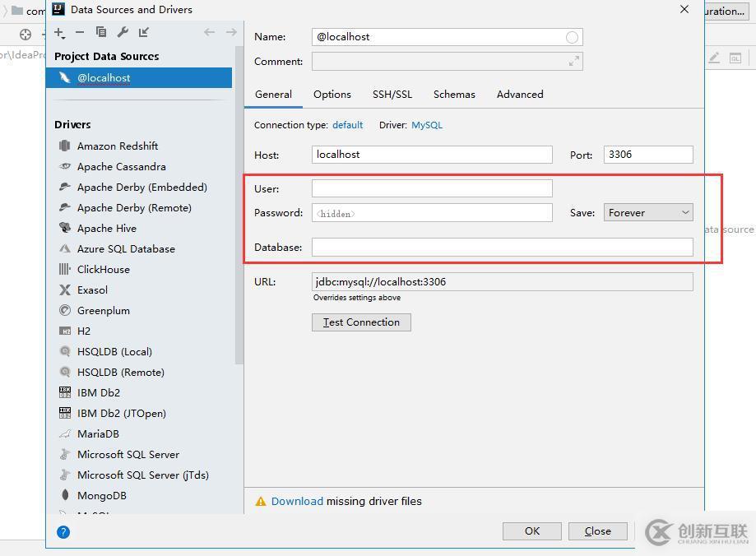Expand the Comment field with the expand icon
756x556 pixels.
click(573, 61)
